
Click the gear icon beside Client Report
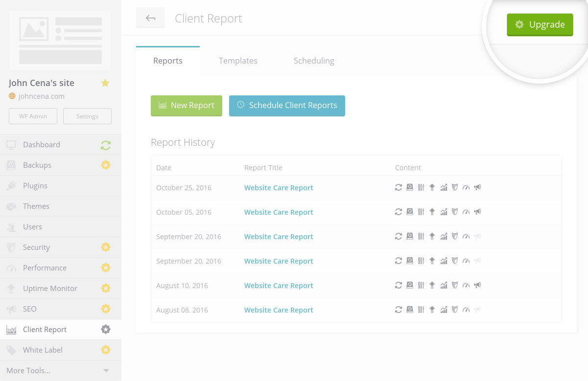point(106,330)
